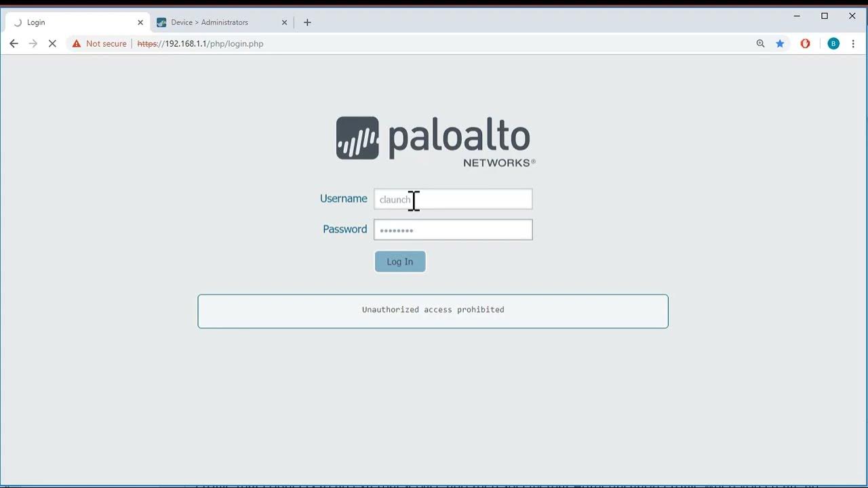Viewport: 868px width, 488px height.
Task: Click the browser forward arrow
Action: click(x=33, y=43)
